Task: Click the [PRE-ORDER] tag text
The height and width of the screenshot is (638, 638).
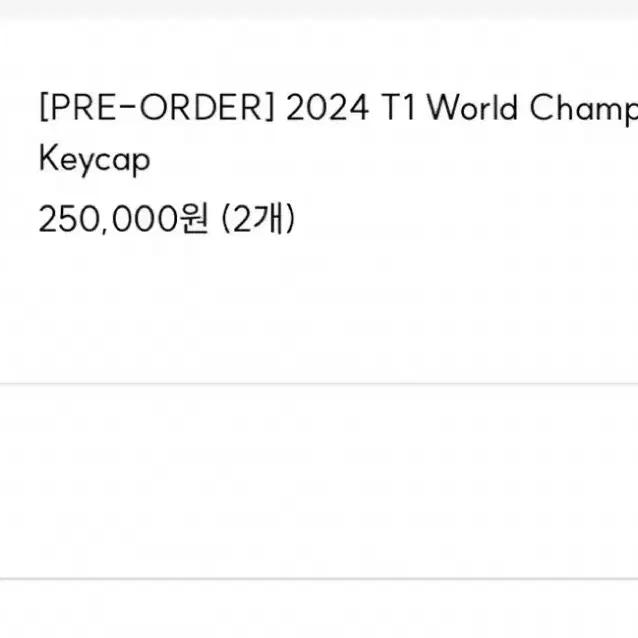Action: 157,107
